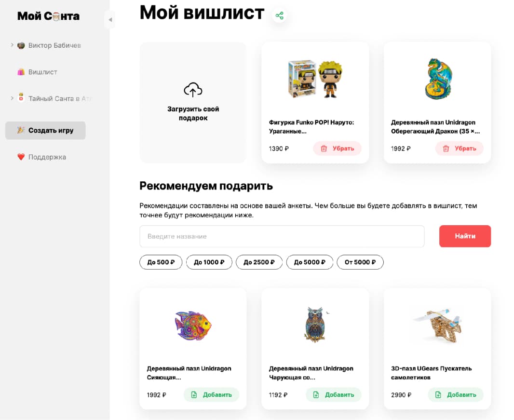Viewport: 514px width, 420px height.
Task: Expand the chevron next to Виктор Бабичев
Action: pos(12,45)
